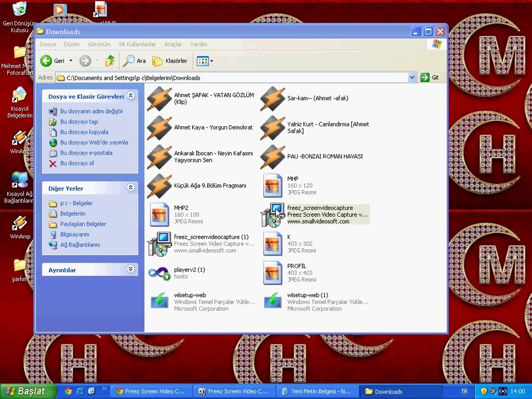
Task: Click Bu dosyayı sil link
Action: point(77,163)
